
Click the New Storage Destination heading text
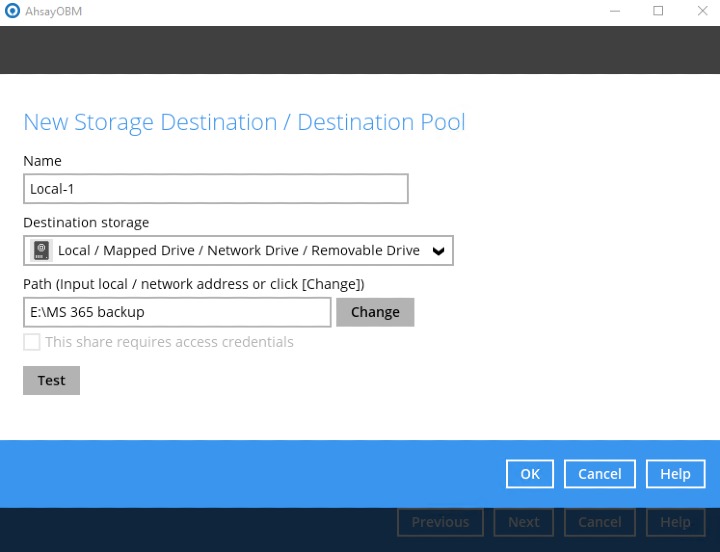[244, 122]
